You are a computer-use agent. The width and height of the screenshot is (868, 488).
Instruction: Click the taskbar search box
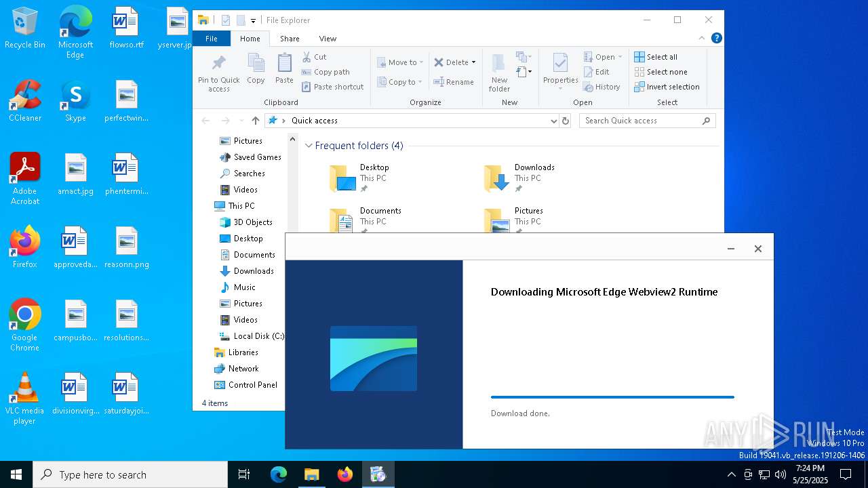(130, 474)
